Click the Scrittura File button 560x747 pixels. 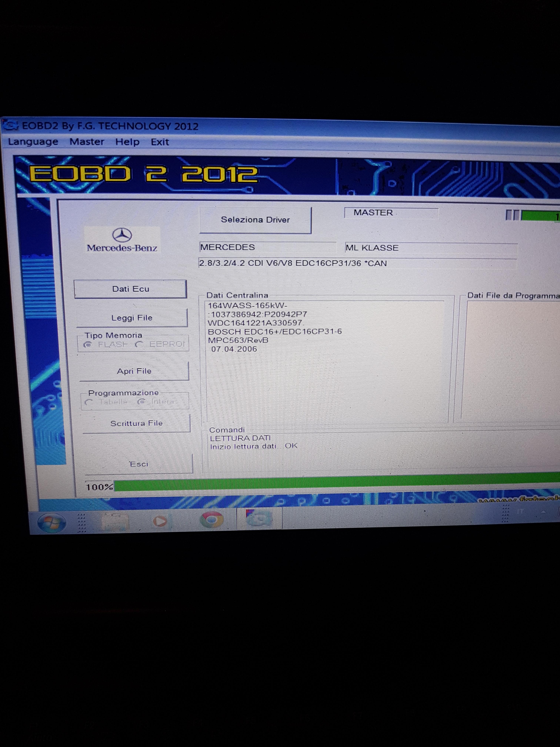pyautogui.click(x=136, y=424)
